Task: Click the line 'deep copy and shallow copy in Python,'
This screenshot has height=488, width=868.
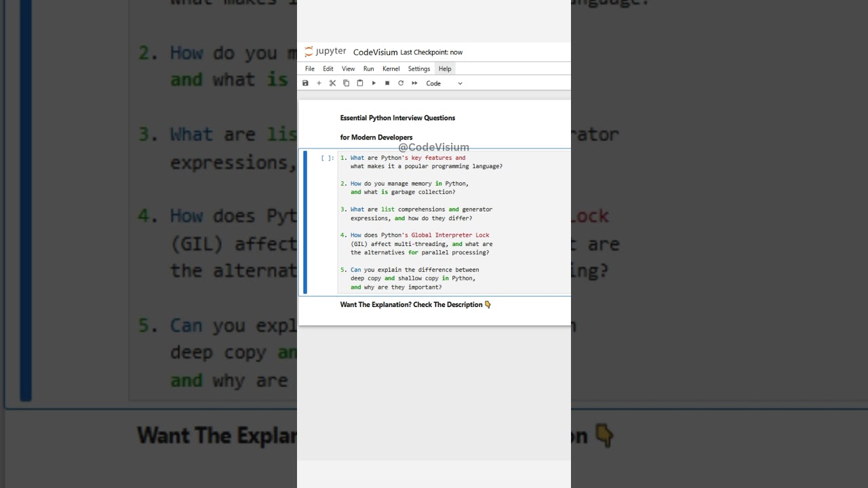Action: click(413, 279)
